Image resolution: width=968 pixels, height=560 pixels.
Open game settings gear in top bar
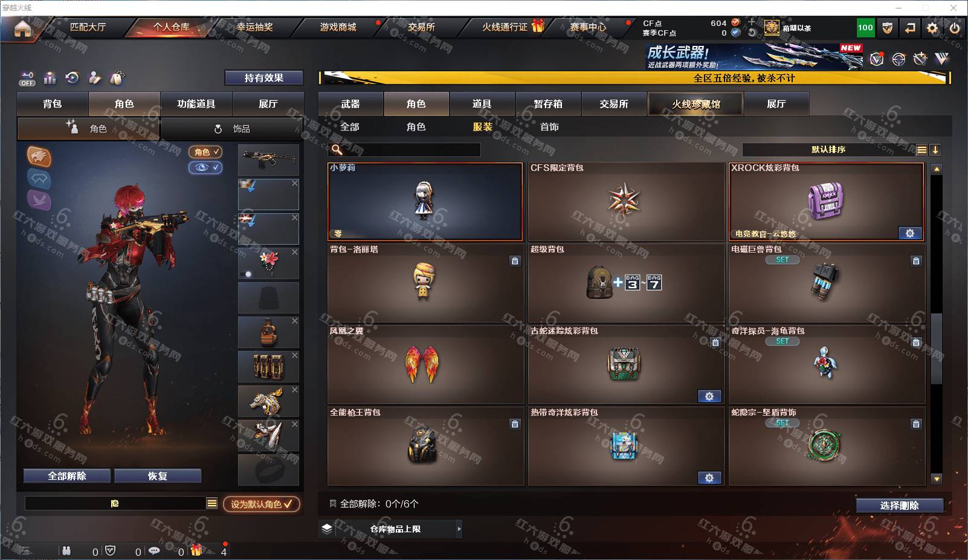(x=932, y=28)
